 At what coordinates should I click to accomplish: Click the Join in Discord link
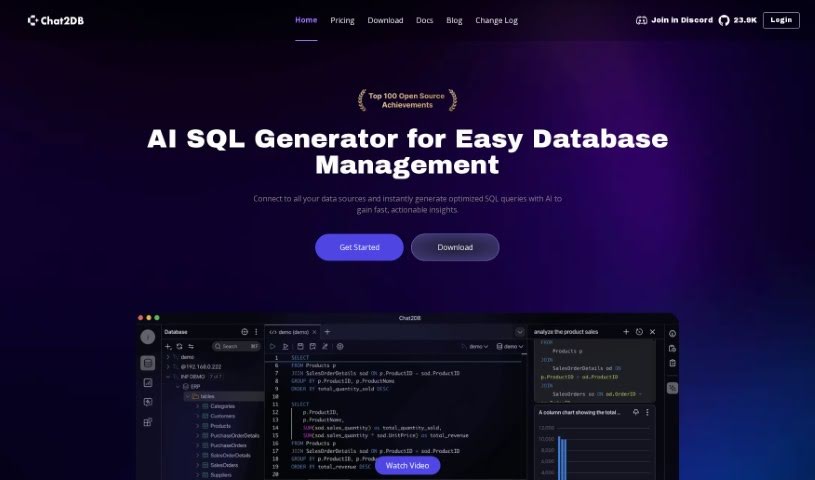coord(682,20)
